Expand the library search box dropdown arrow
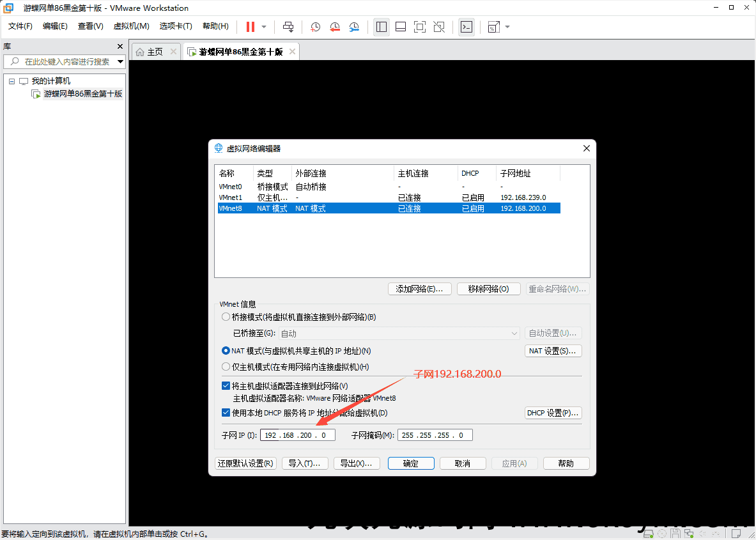756x540 pixels. 120,62
